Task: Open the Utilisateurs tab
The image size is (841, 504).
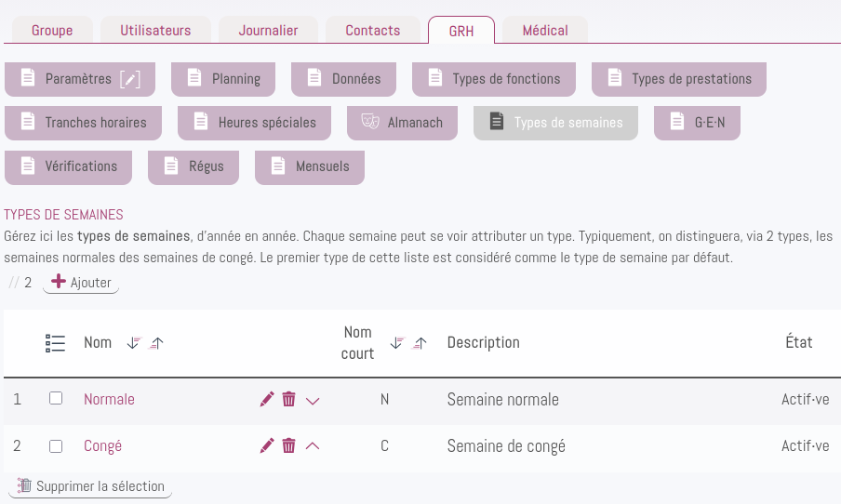Action: coord(155,30)
